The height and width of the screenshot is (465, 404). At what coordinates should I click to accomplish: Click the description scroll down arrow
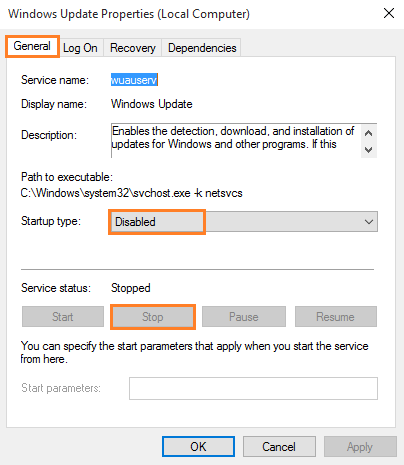click(x=368, y=149)
